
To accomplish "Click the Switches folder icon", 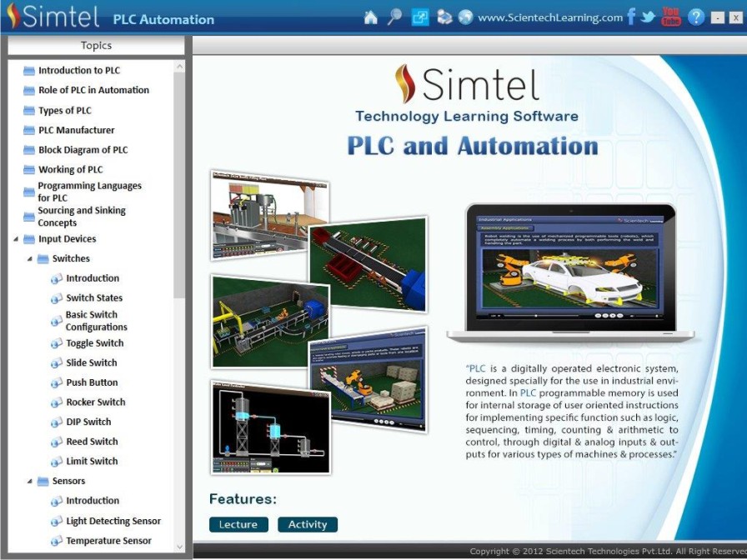I will point(43,259).
